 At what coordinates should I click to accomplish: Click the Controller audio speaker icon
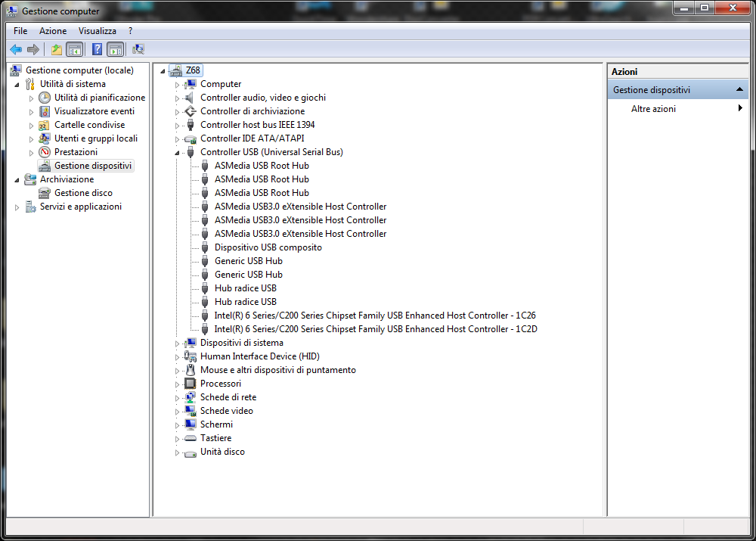(191, 98)
